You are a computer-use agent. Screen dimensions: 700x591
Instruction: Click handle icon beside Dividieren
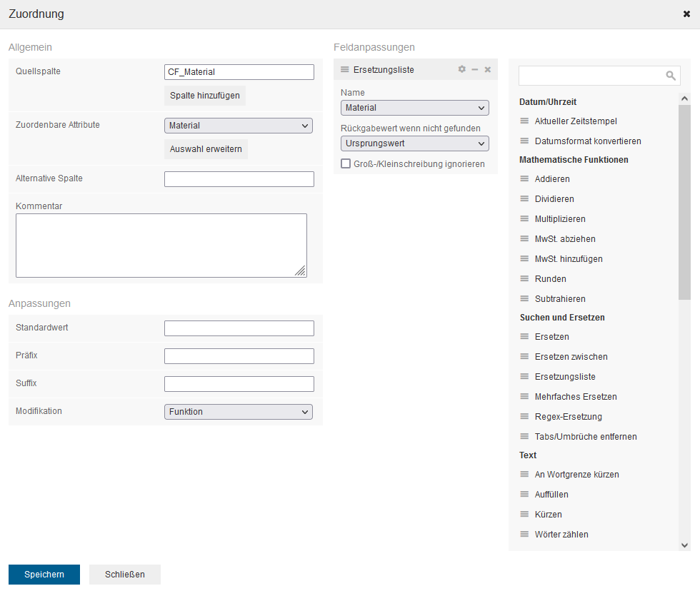pyautogui.click(x=524, y=199)
